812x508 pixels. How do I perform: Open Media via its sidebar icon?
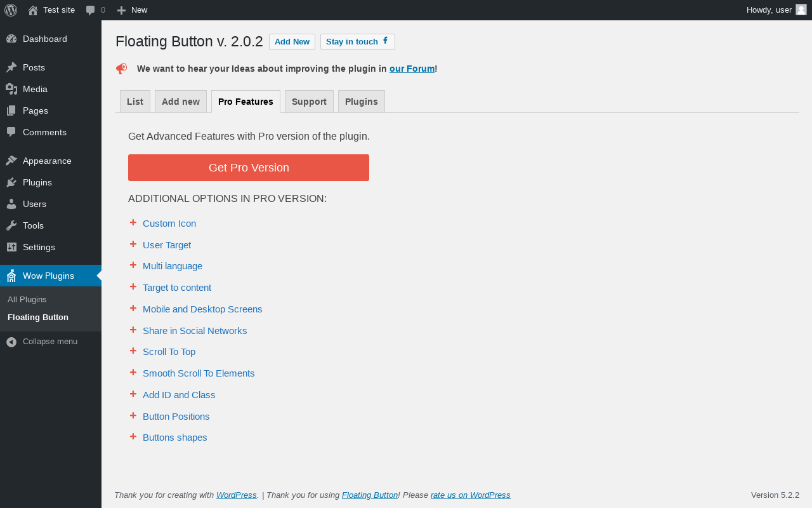click(x=11, y=89)
